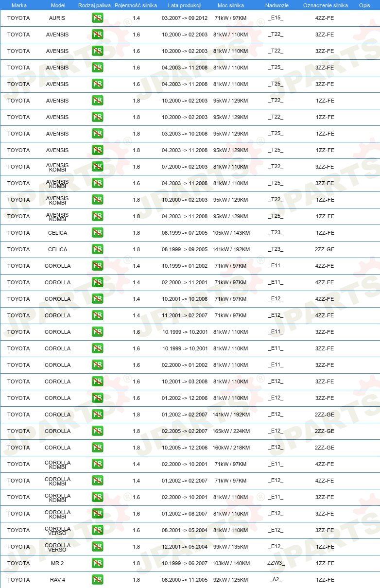Screen dimensions: 380x588
Task: Select the MR 2 model cell
Action: 57,563
